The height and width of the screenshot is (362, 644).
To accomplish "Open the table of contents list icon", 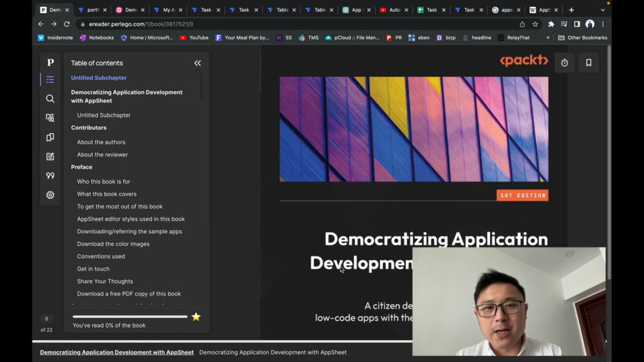I will point(50,80).
